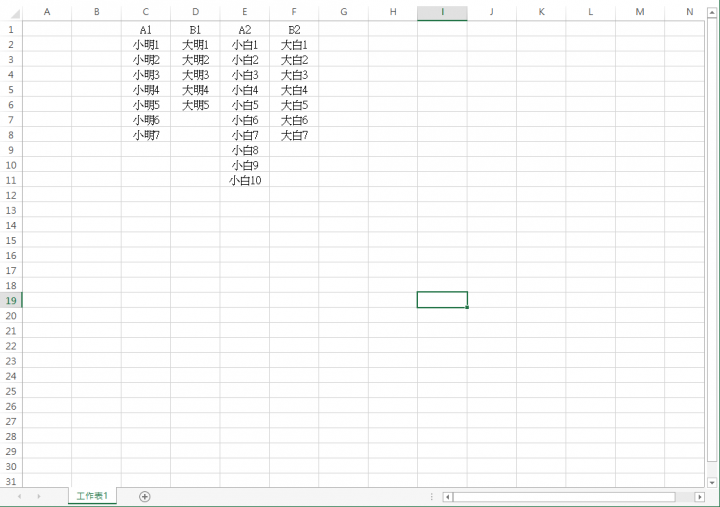
Task: Select cell with 大白5
Action: [x=294, y=105]
